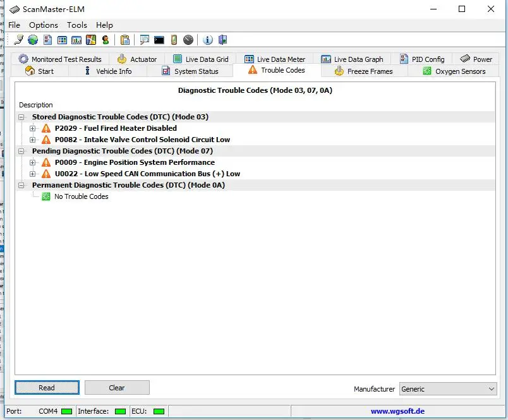Image resolution: width=508 pixels, height=420 pixels.
Task: Open the Oxygen Sensors tab
Action: pyautogui.click(x=454, y=71)
